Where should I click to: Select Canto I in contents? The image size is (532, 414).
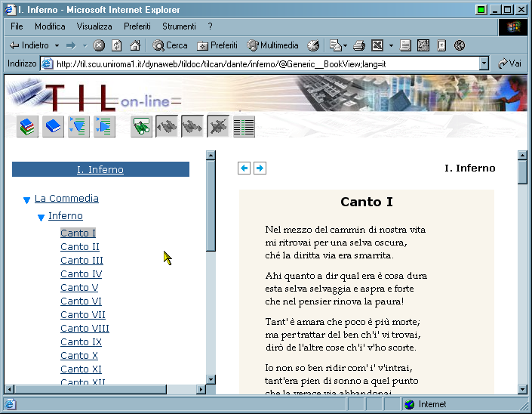(x=78, y=233)
